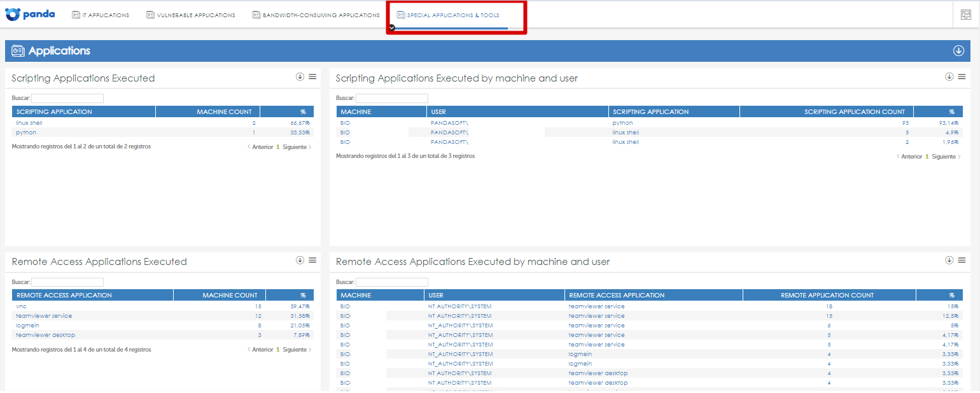Image resolution: width=980 pixels, height=393 pixels.
Task: Sort by MACHINE column in Remote Access by machine table
Action: [x=381, y=295]
